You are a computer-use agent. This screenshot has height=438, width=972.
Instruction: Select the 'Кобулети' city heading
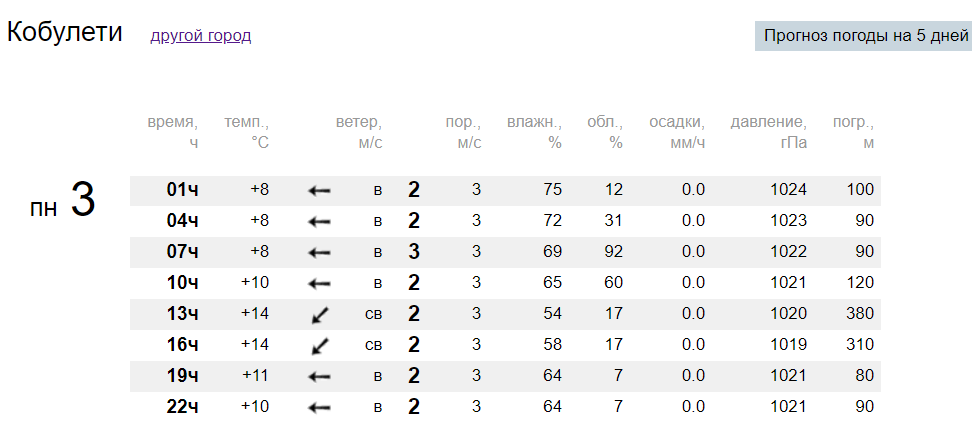pyautogui.click(x=65, y=32)
